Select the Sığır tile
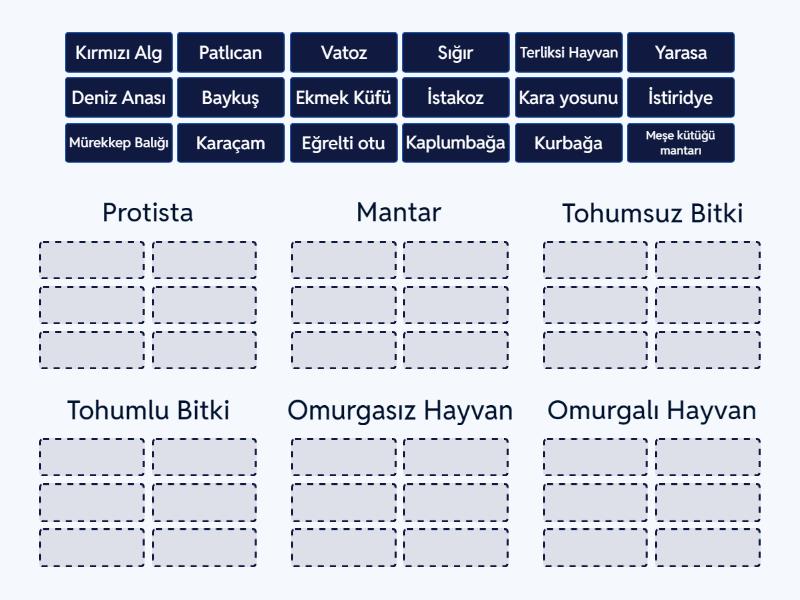Image resolution: width=800 pixels, height=600 pixels. pyautogui.click(x=456, y=53)
